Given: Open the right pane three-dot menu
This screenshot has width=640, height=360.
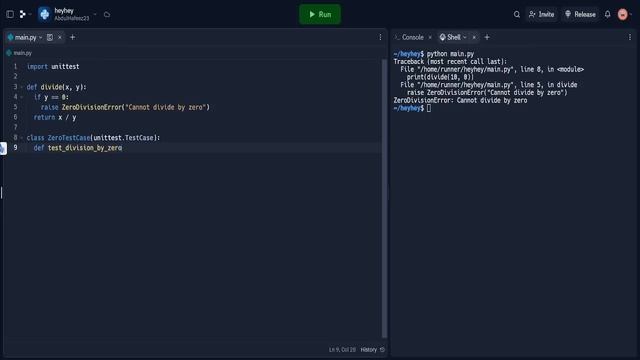Looking at the screenshot, I should tap(629, 37).
